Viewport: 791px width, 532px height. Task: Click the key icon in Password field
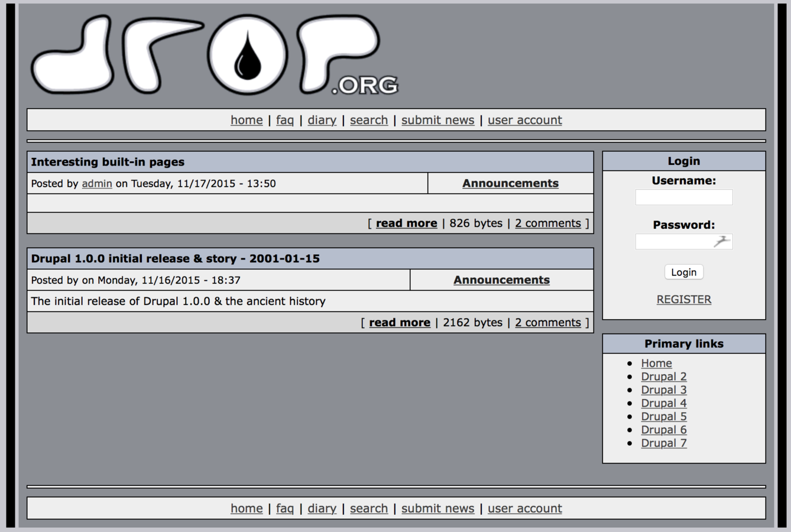(x=721, y=241)
